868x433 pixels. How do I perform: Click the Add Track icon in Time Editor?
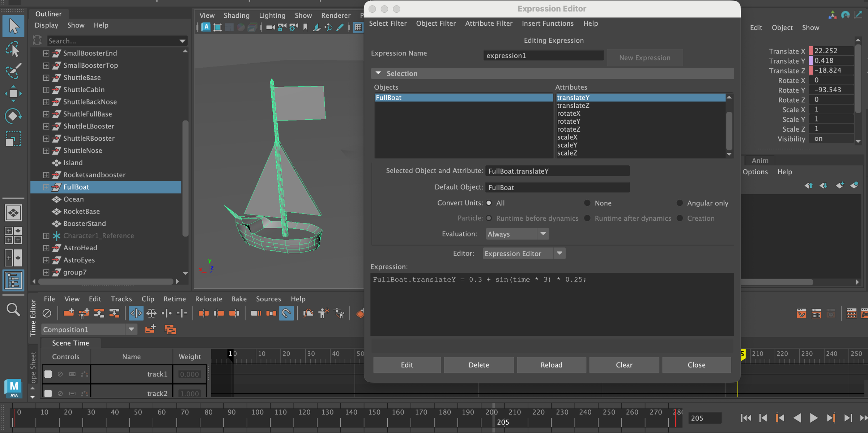point(69,313)
